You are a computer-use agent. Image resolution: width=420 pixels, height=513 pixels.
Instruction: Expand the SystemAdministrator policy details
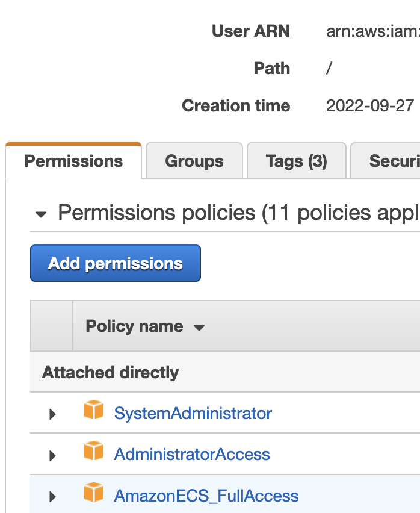coord(52,414)
